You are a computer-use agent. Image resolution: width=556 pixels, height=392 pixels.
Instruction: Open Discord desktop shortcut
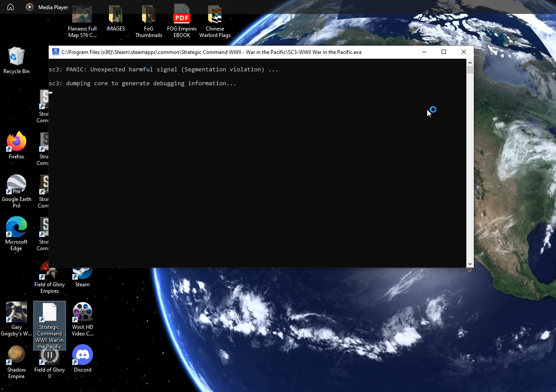(82, 358)
